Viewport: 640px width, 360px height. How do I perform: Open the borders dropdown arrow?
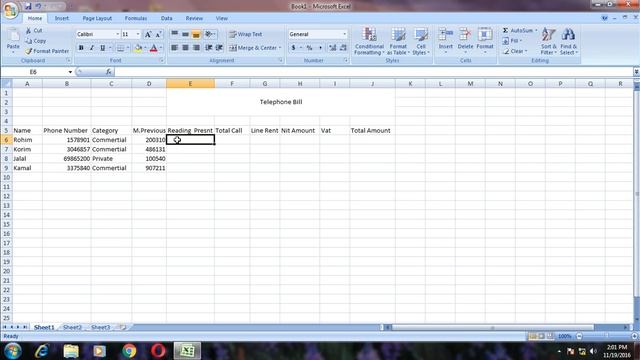click(x=128, y=48)
